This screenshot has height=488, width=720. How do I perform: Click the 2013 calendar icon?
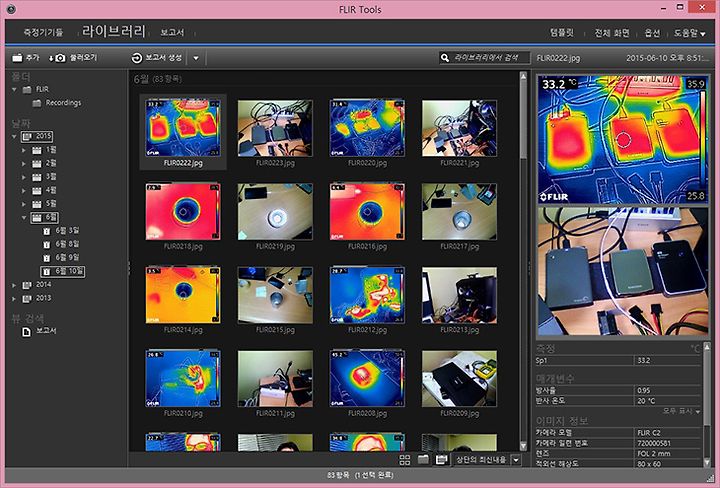pyautogui.click(x=27, y=299)
